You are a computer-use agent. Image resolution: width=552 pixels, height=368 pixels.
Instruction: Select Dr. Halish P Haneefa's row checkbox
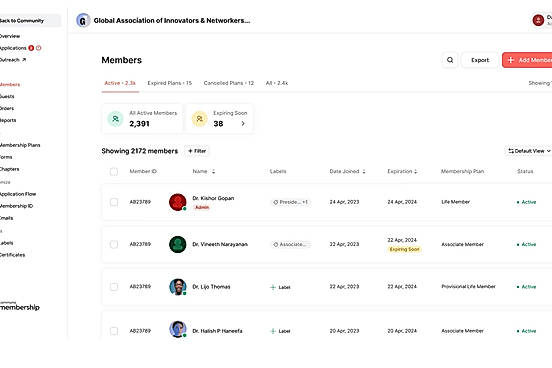tap(114, 331)
